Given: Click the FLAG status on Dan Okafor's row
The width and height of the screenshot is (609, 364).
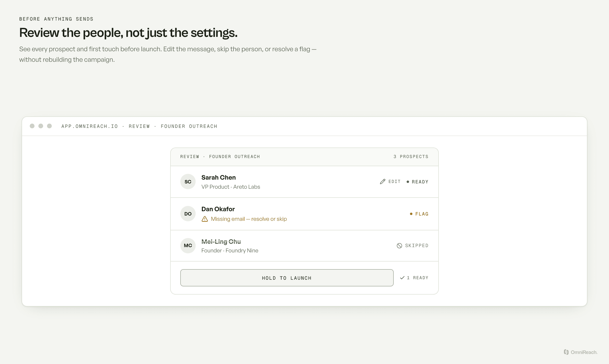Looking at the screenshot, I should [x=419, y=214].
